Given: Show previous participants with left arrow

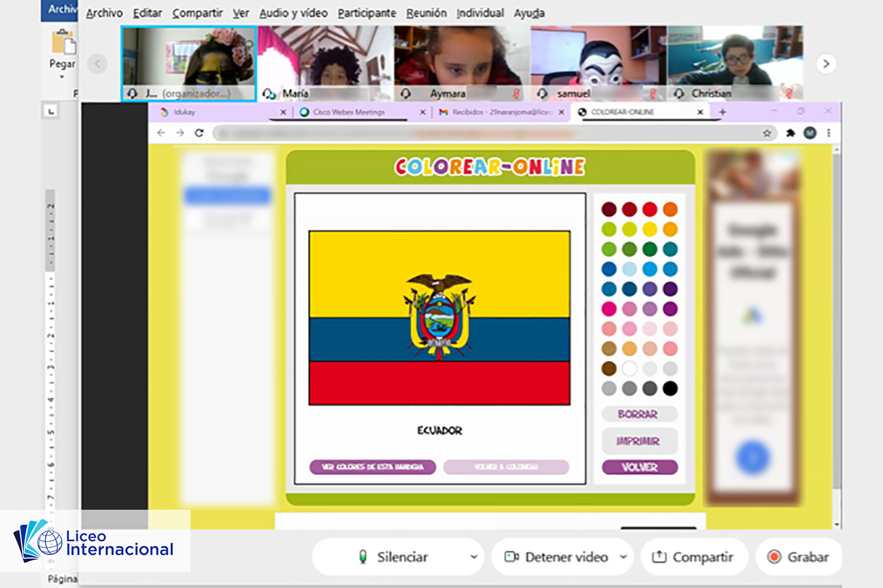Looking at the screenshot, I should click(98, 64).
